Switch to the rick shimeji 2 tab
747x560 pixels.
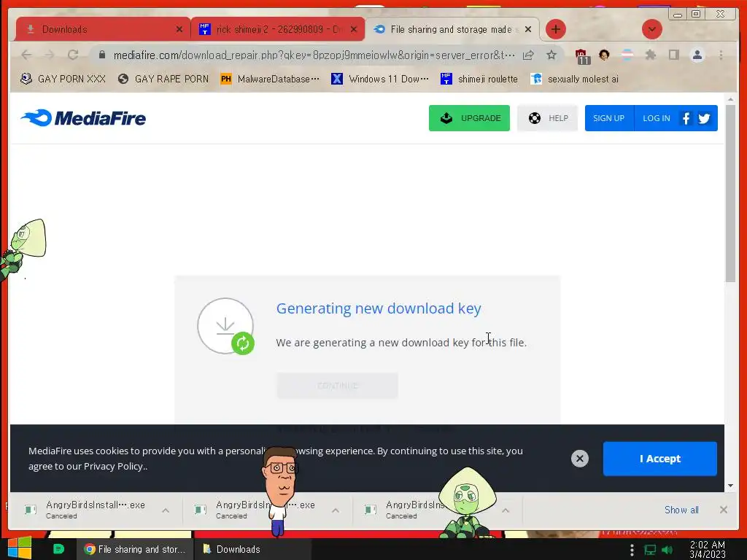click(x=277, y=29)
